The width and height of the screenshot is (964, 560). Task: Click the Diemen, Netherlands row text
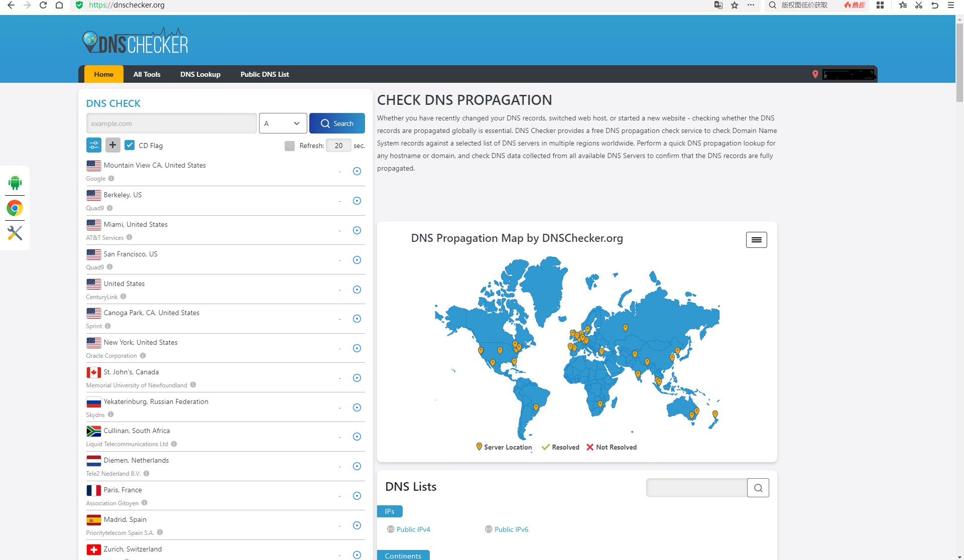click(x=136, y=460)
